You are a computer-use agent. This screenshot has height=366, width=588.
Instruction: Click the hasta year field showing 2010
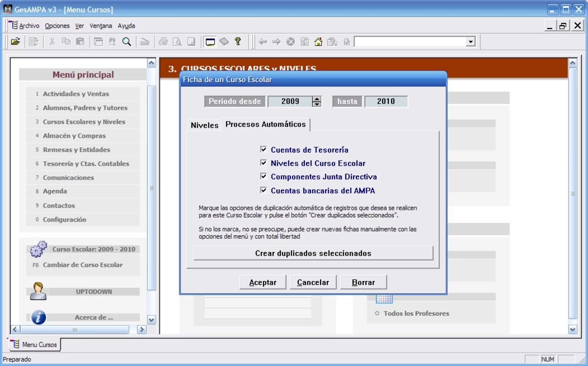coord(386,102)
